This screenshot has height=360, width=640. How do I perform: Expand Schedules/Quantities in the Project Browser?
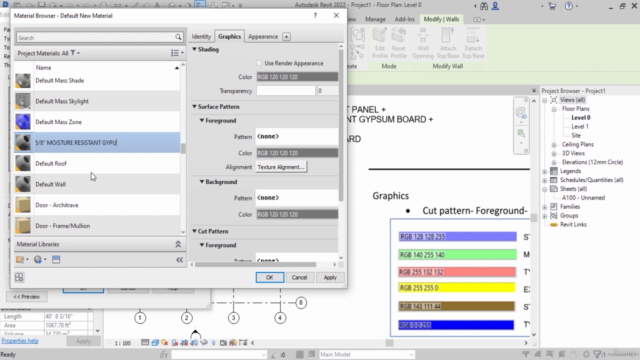point(545,180)
